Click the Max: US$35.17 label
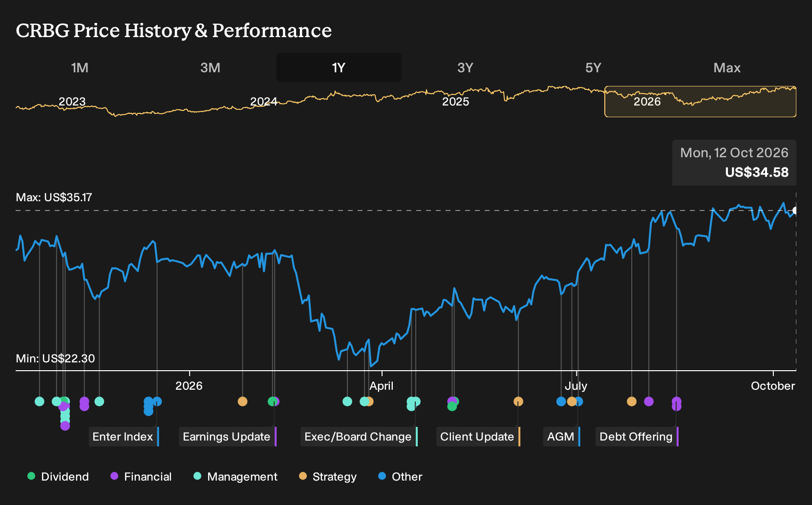The width and height of the screenshot is (812, 505). click(54, 197)
